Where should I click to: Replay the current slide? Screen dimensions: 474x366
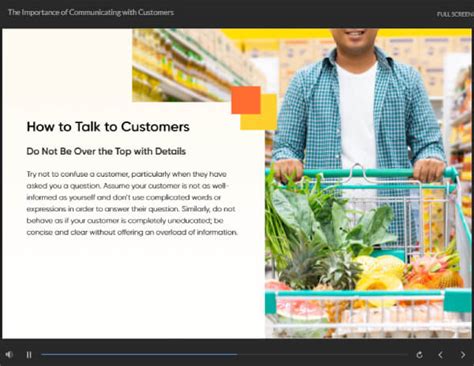[420, 355]
